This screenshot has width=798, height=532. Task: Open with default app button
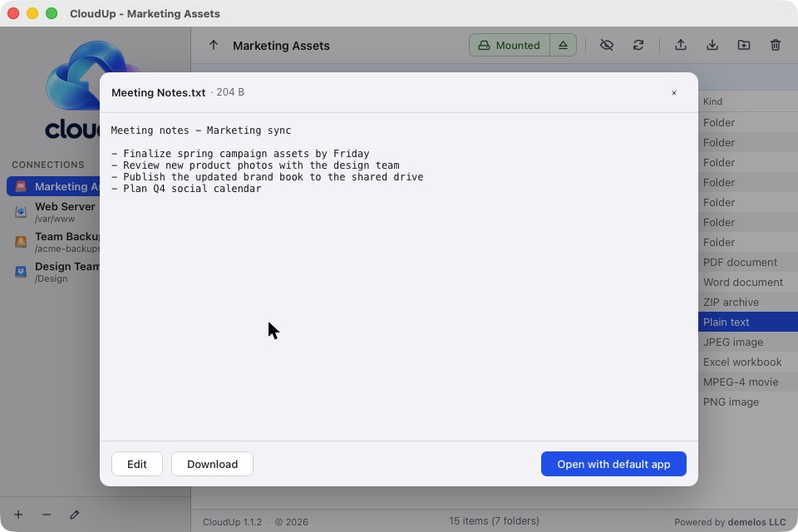click(x=613, y=464)
